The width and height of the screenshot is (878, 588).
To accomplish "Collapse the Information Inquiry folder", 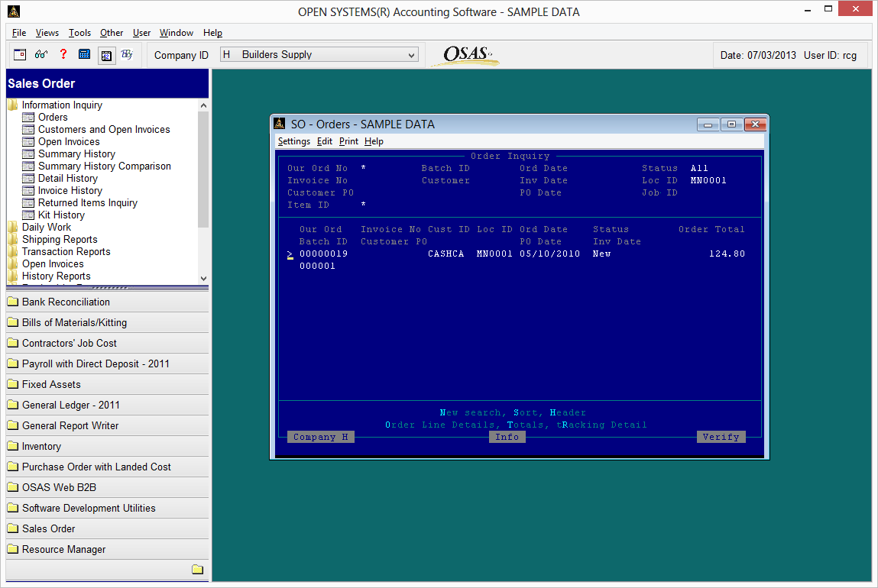I will 54,105.
